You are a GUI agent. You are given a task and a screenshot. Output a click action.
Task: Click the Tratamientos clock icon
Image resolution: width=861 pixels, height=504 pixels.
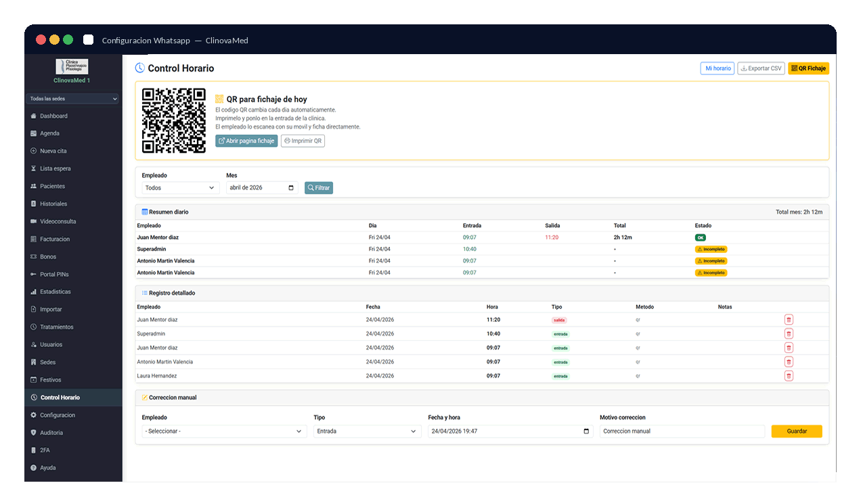[x=34, y=327]
